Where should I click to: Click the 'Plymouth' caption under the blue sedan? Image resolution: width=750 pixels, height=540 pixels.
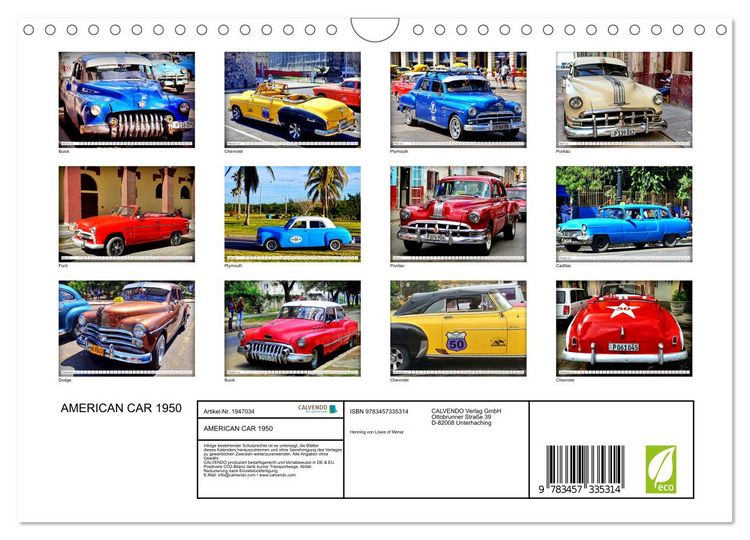click(399, 151)
